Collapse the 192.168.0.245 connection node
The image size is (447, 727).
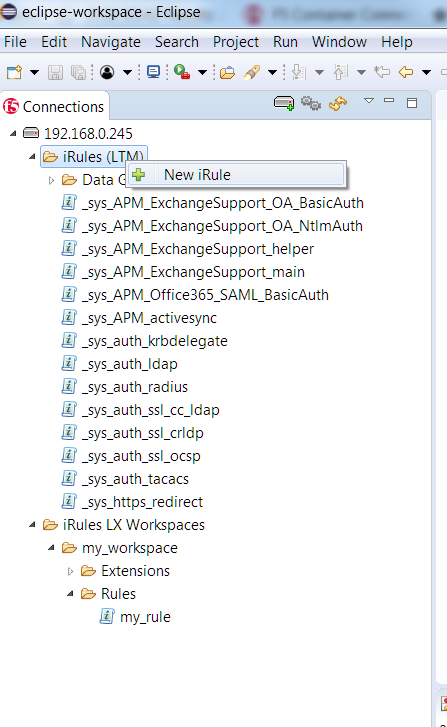click(13, 134)
